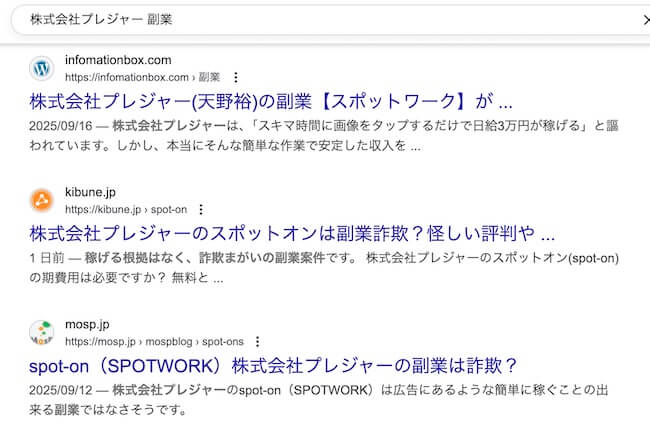Click the snippet date 2025/09/16

61,126
